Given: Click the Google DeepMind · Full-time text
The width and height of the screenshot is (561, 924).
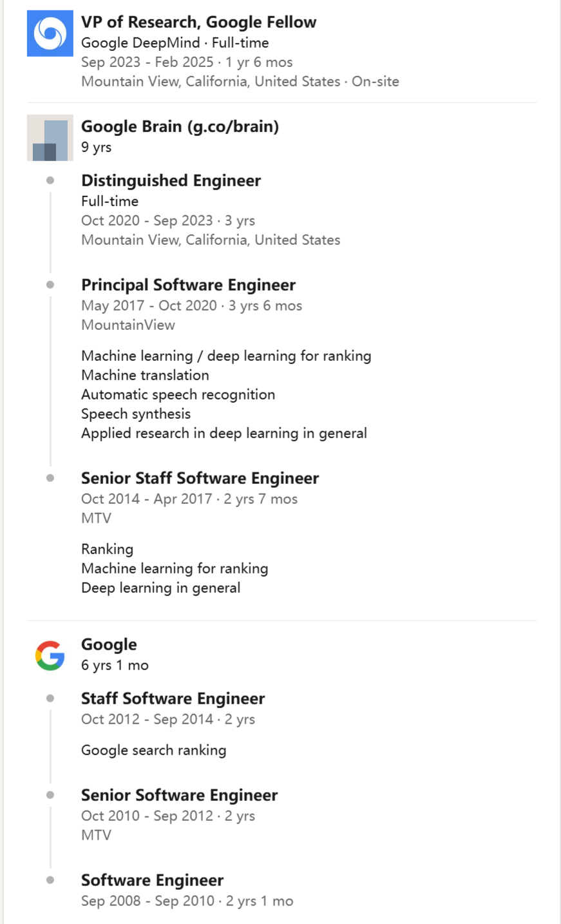Looking at the screenshot, I should (175, 43).
